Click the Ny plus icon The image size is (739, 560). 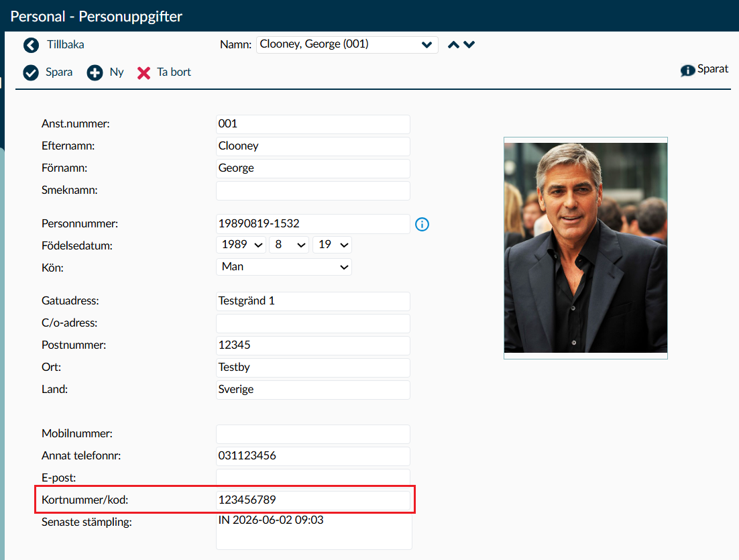(x=95, y=72)
